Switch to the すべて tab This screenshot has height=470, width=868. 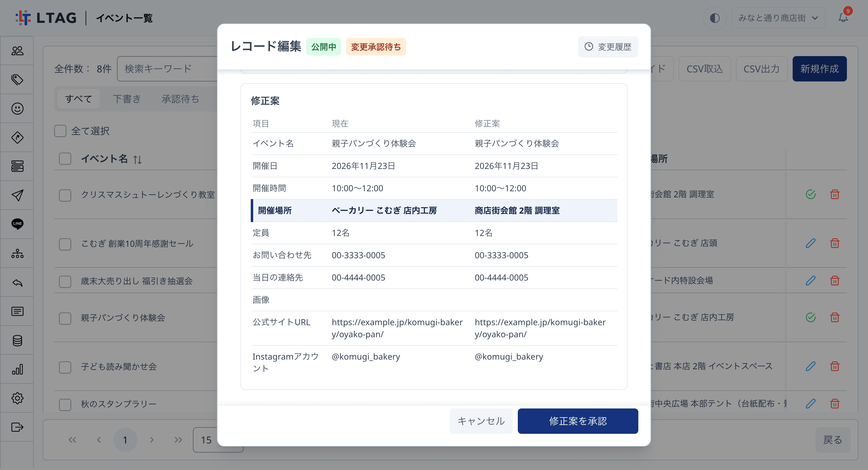tap(78, 99)
